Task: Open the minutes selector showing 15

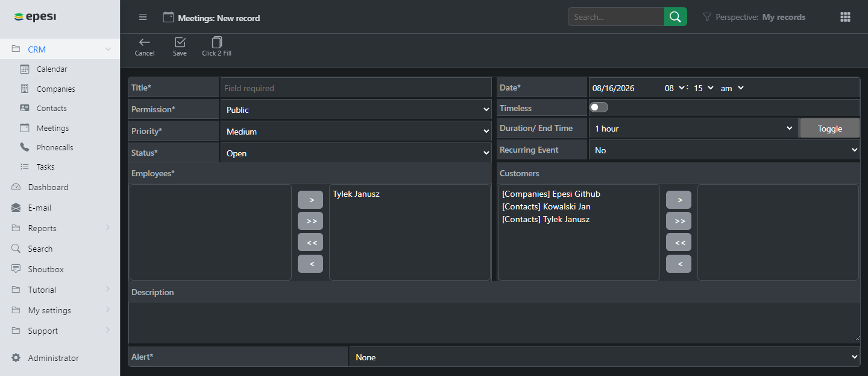Action: click(x=703, y=88)
